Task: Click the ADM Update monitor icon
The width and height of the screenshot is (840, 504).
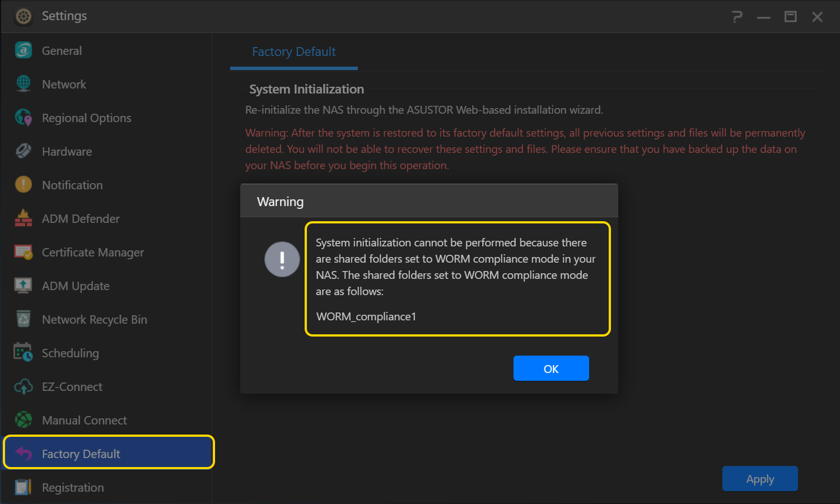Action: (23, 286)
